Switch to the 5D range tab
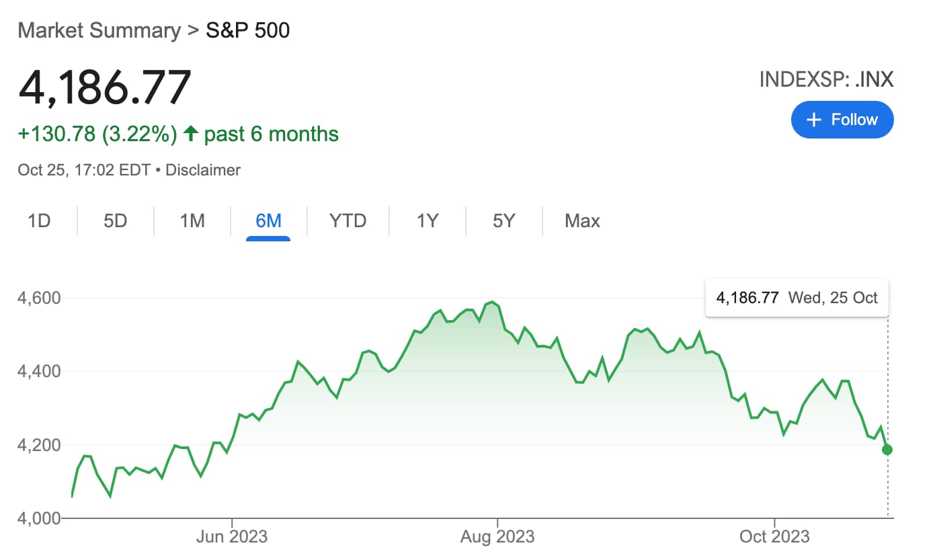This screenshot has height=560, width=935. [116, 221]
